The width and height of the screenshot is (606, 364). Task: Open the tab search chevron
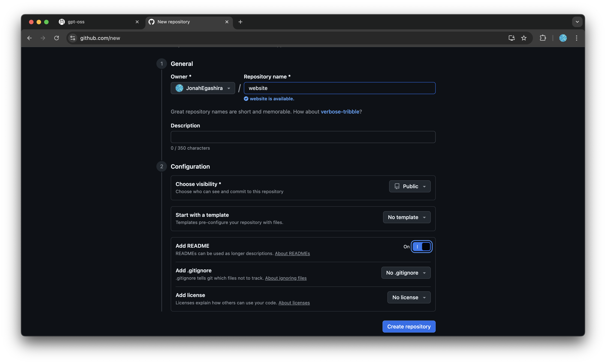(x=577, y=22)
